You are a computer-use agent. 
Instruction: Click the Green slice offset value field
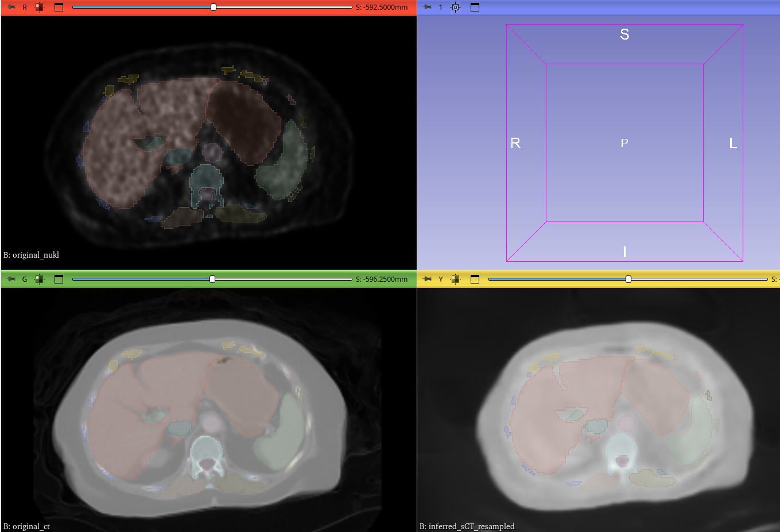tap(382, 279)
